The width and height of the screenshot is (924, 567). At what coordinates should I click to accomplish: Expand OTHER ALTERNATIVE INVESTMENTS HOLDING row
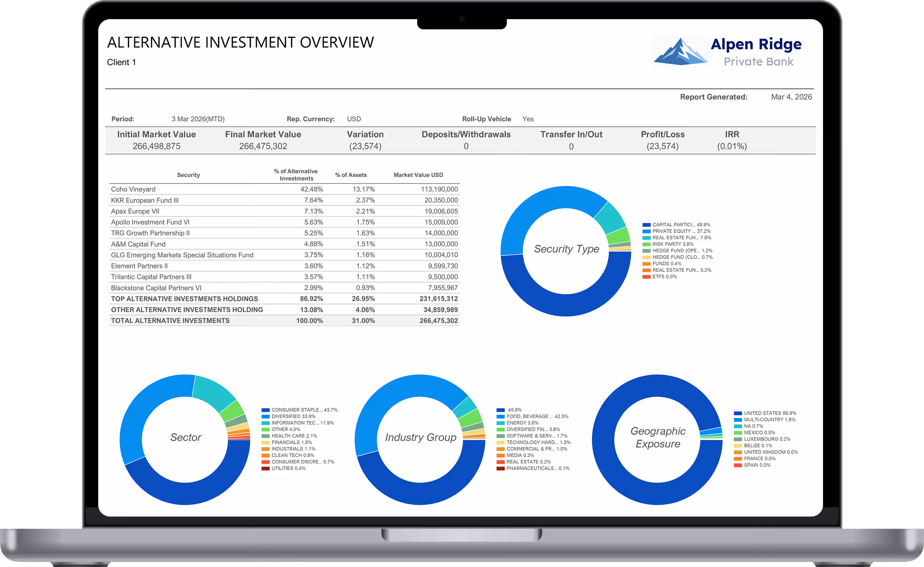(x=187, y=309)
